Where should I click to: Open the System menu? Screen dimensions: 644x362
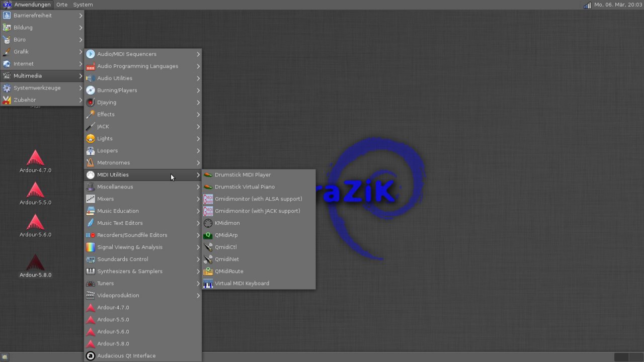click(83, 5)
